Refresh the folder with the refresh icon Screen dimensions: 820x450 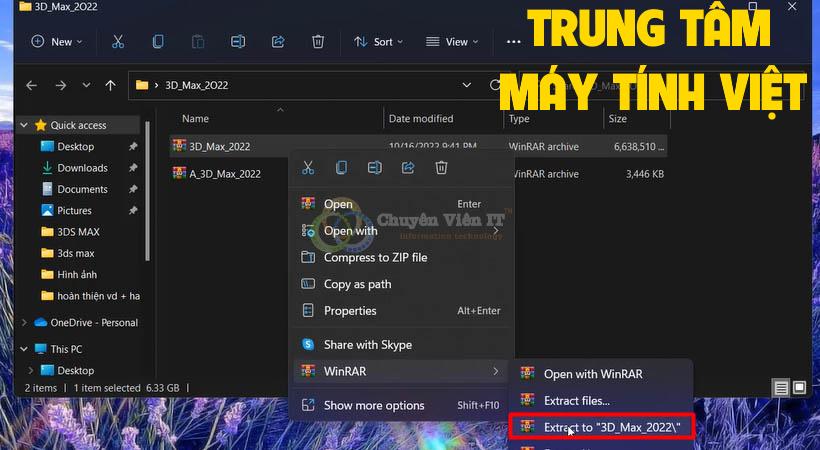[x=494, y=85]
